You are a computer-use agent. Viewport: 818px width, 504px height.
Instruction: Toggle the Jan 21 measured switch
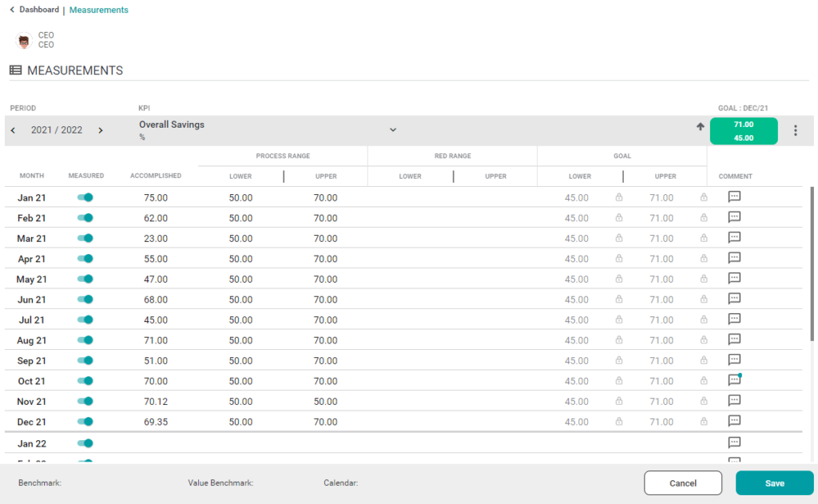85,197
